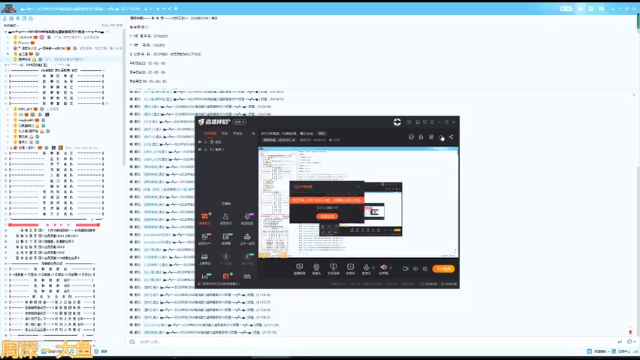Select the first orange tool in tools grid
This screenshot has width=640, height=360.
tap(204, 217)
